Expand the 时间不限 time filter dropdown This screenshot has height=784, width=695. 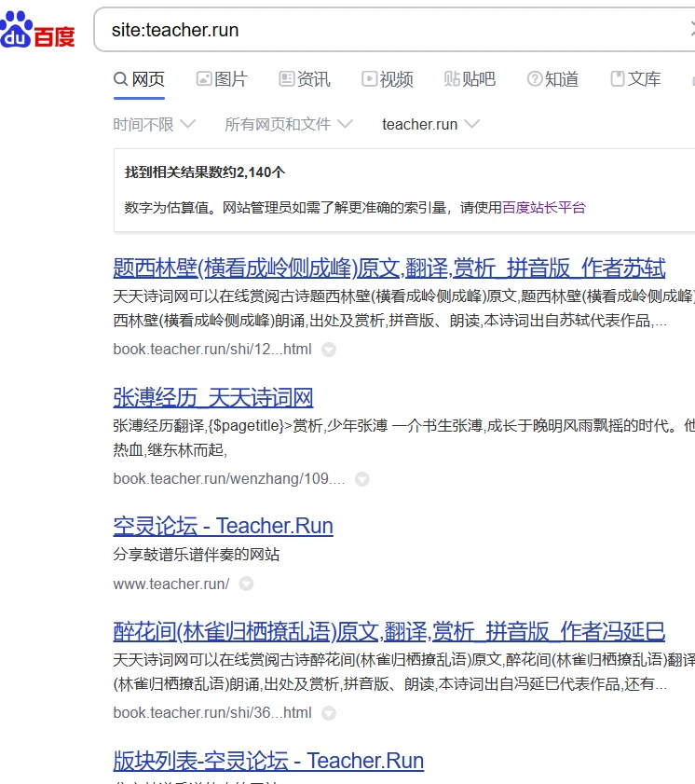[154, 124]
